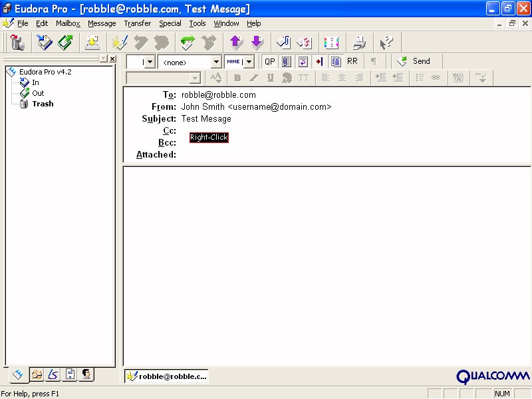Image resolution: width=532 pixels, height=399 pixels.
Task: Click the Reply toolbar icon
Action: coord(141,43)
